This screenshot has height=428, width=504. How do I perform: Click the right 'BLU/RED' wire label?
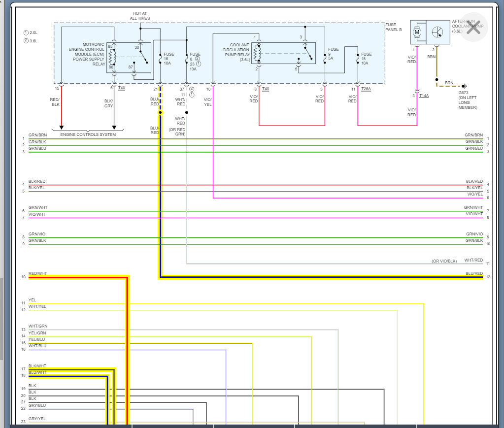tap(474, 273)
